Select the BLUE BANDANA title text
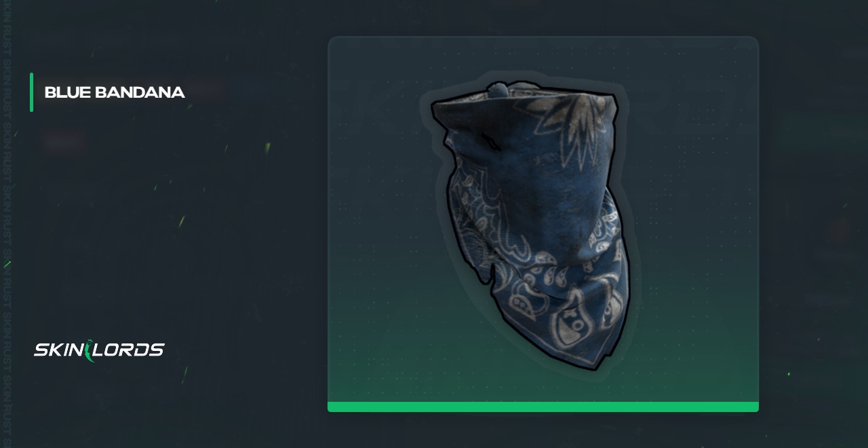 pyautogui.click(x=115, y=92)
